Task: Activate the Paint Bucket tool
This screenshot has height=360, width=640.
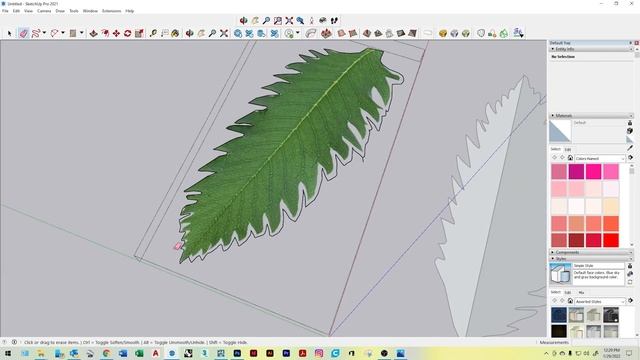Action: [x=176, y=33]
